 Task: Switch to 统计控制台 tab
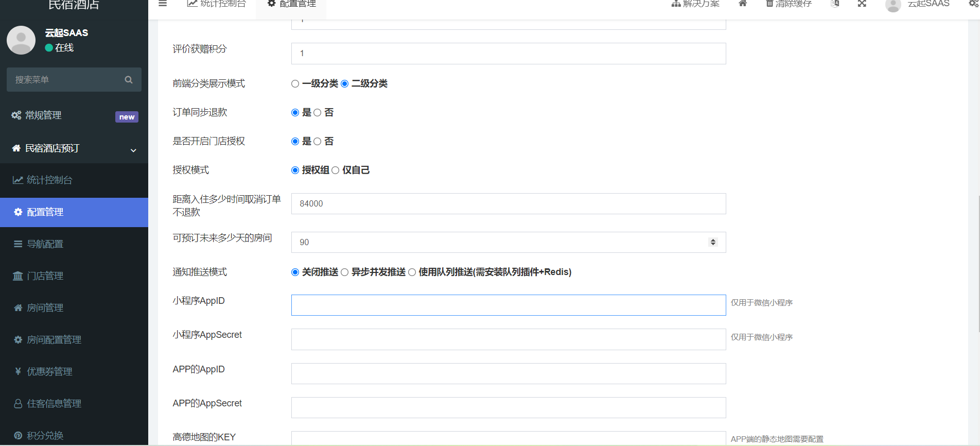click(x=217, y=4)
